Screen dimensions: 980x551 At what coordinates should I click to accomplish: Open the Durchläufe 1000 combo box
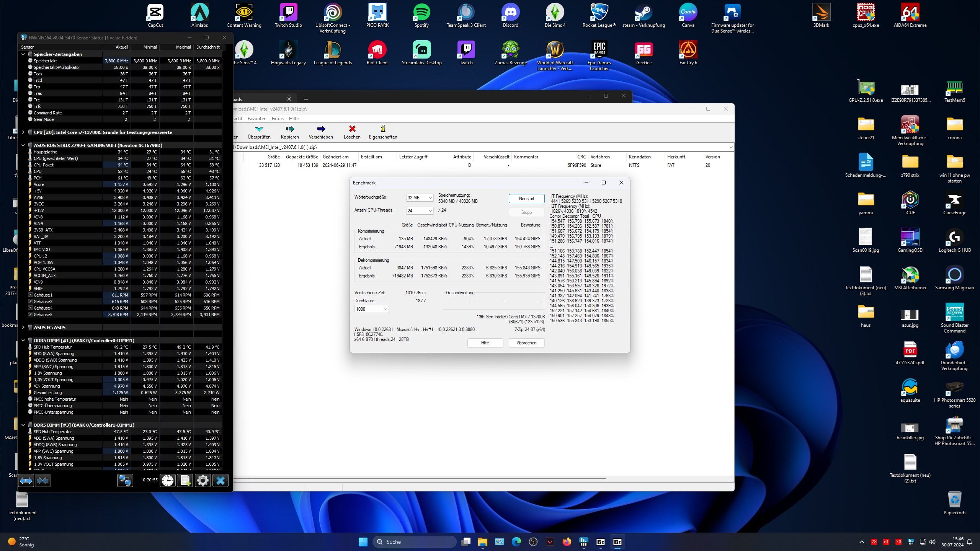point(371,309)
